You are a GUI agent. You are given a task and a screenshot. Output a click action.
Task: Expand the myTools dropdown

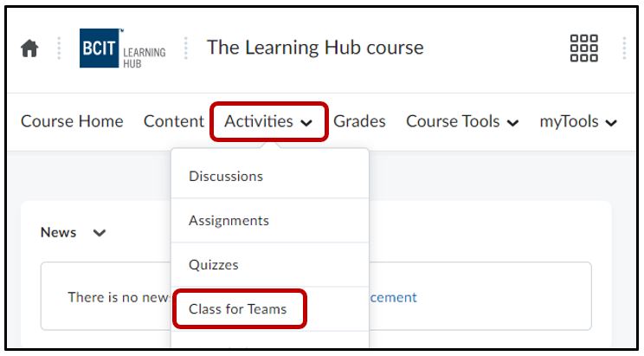[578, 121]
